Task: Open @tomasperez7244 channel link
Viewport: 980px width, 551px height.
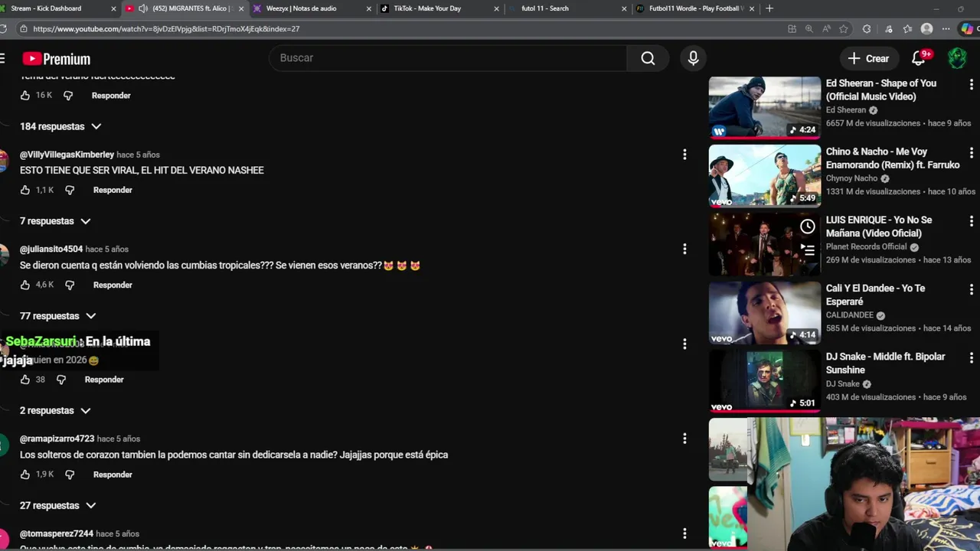Action: coord(57,533)
